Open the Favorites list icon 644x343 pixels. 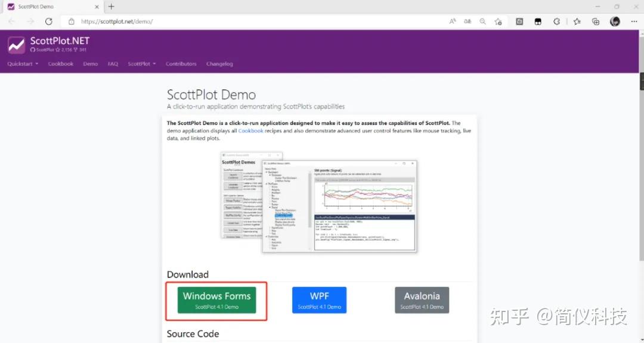coord(577,22)
